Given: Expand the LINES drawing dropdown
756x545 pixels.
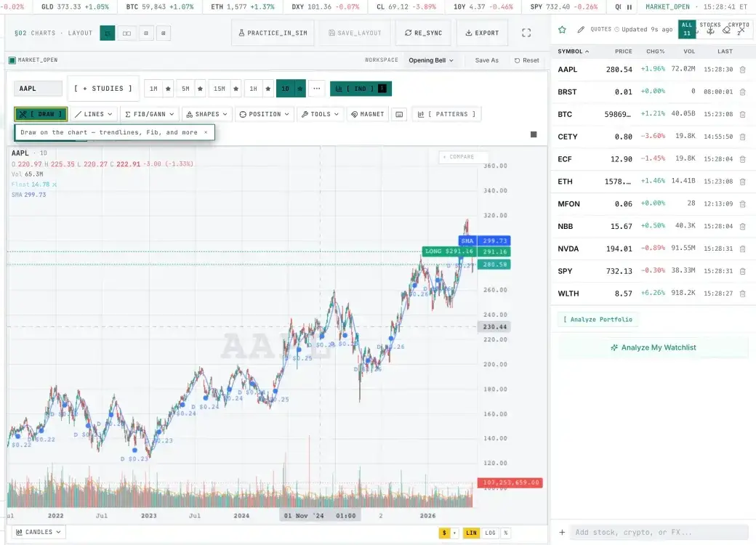Looking at the screenshot, I should click(x=94, y=114).
